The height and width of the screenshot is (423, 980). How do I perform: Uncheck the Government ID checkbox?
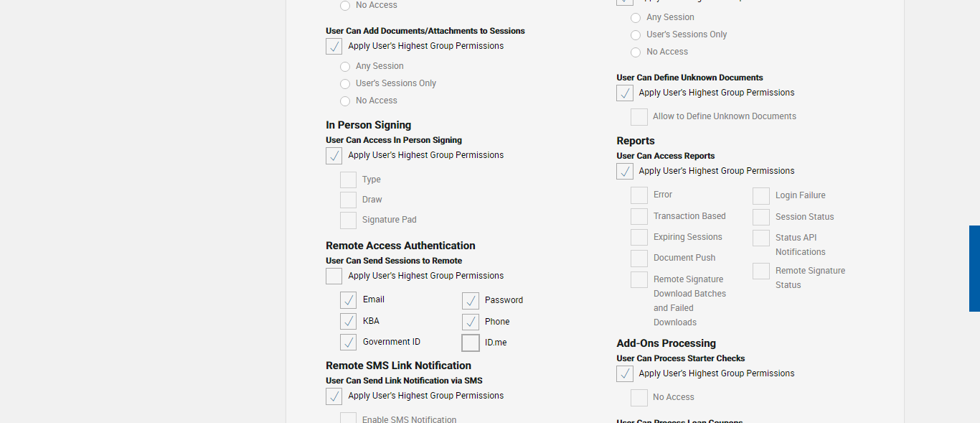click(x=349, y=342)
